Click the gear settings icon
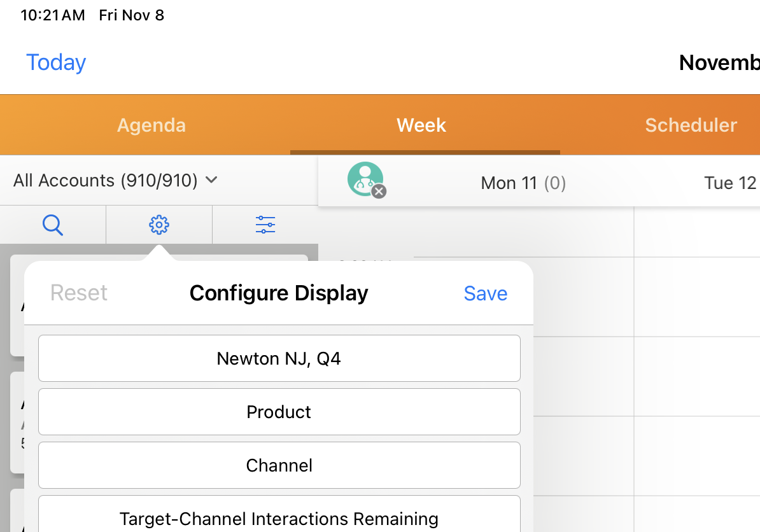Screen dimensions: 760x532 point(158,225)
